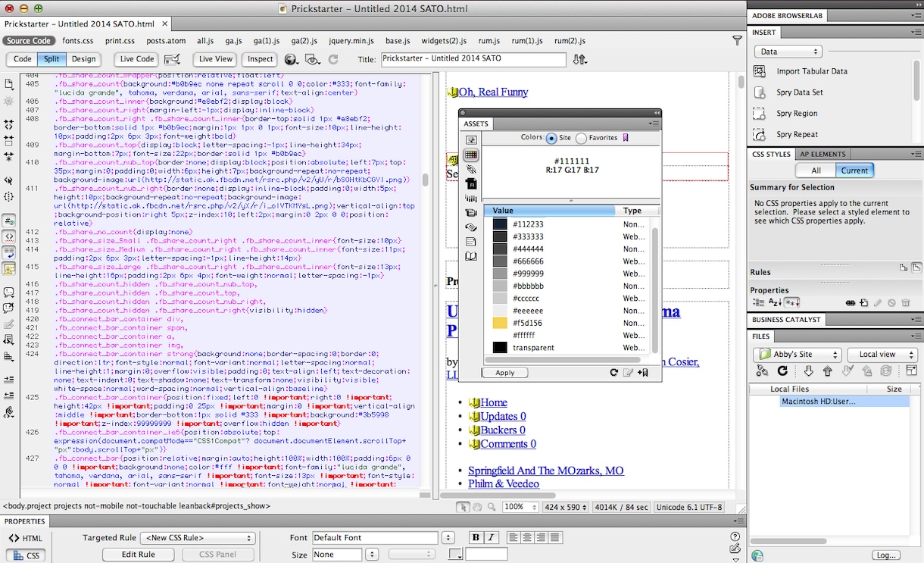Viewport: 924px width, 563px height.
Task: Open the Springfield And The MOzarks, MO link
Action: point(546,471)
